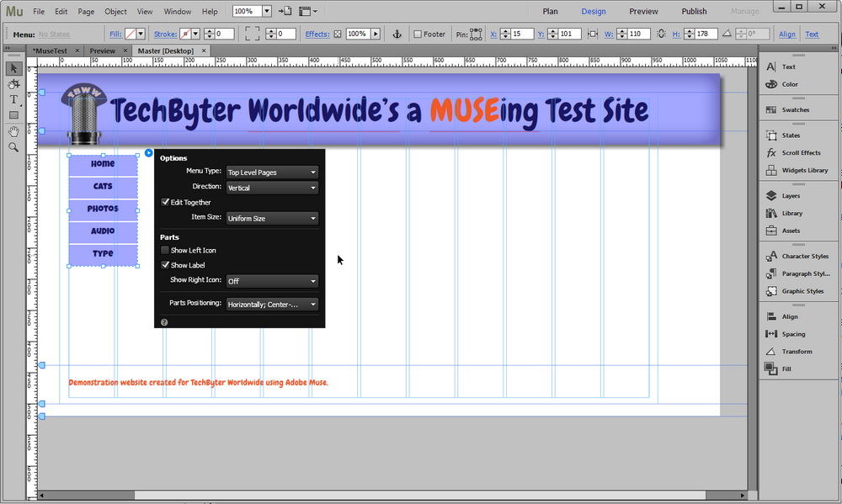Uncheck the Show Label checkbox

point(165,265)
